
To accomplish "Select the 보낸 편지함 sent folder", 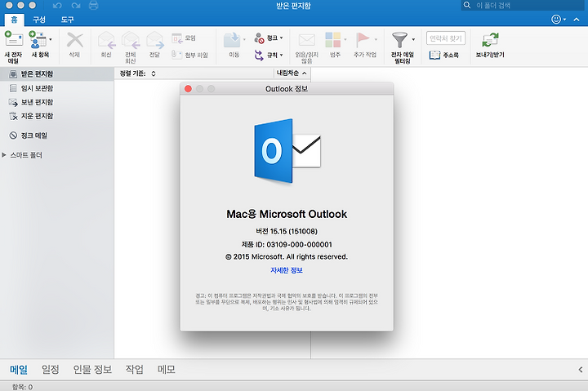I will 57,102.
